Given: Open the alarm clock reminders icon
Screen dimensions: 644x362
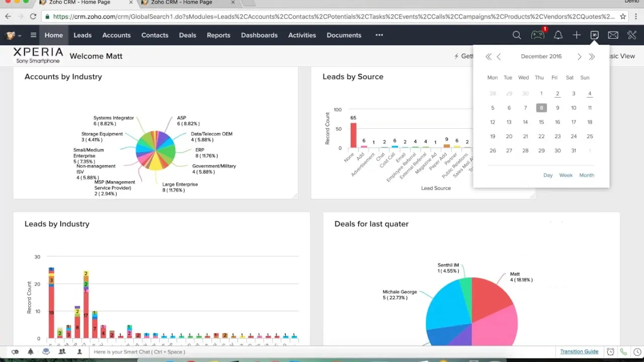Looking at the screenshot, I should pyautogui.click(x=610, y=352).
